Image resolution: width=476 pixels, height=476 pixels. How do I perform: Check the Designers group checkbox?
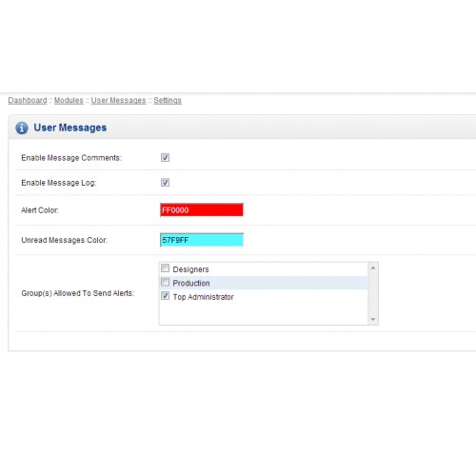[x=165, y=268]
